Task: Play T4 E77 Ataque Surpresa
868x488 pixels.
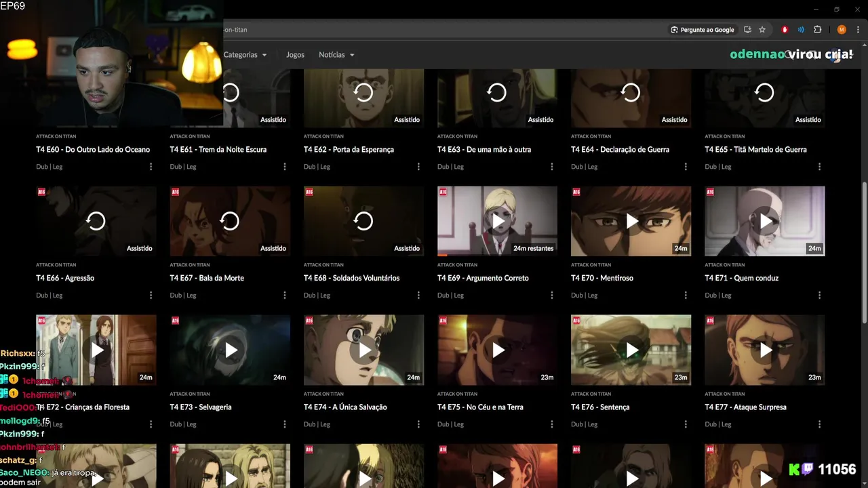Action: (x=765, y=350)
